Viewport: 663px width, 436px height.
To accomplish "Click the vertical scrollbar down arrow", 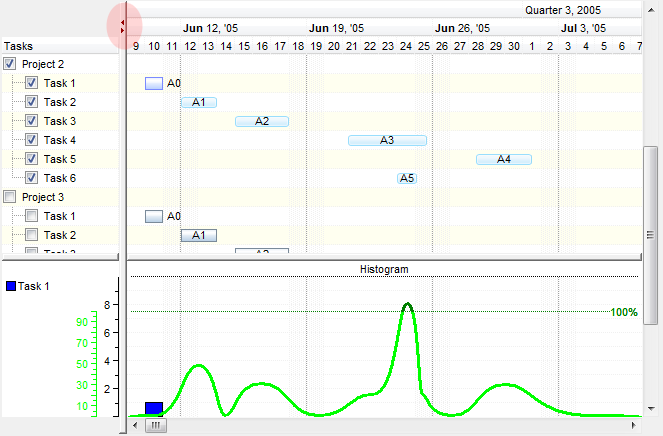I will [650, 409].
